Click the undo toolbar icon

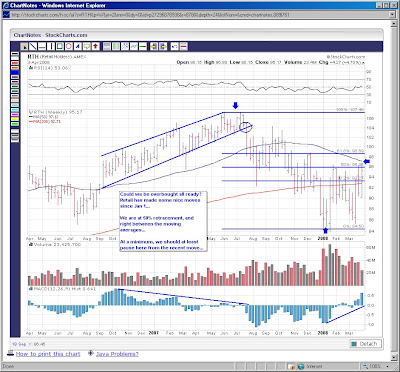point(174,47)
